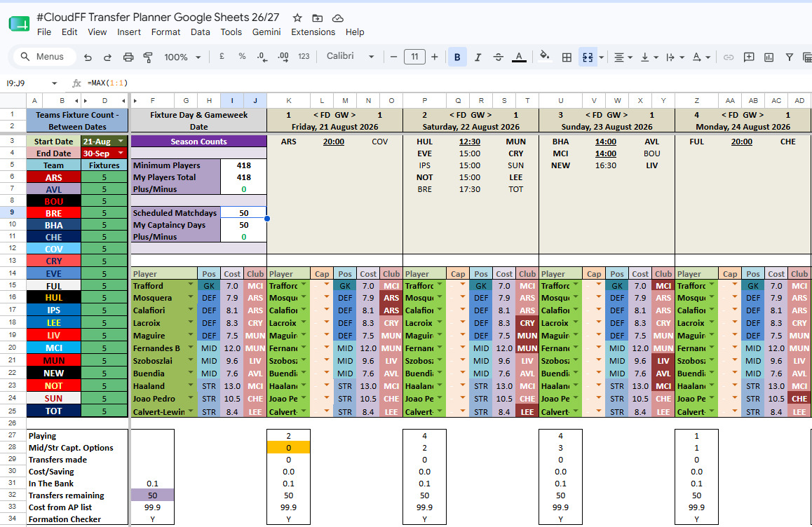Open the name box dropdown arrow
The height and width of the screenshot is (527, 812).
[55, 83]
